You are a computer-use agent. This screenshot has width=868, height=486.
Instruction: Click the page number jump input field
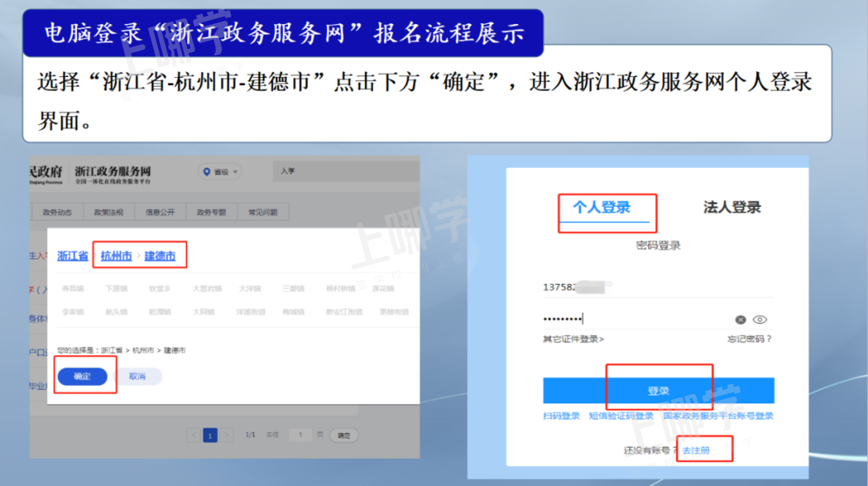[x=300, y=435]
